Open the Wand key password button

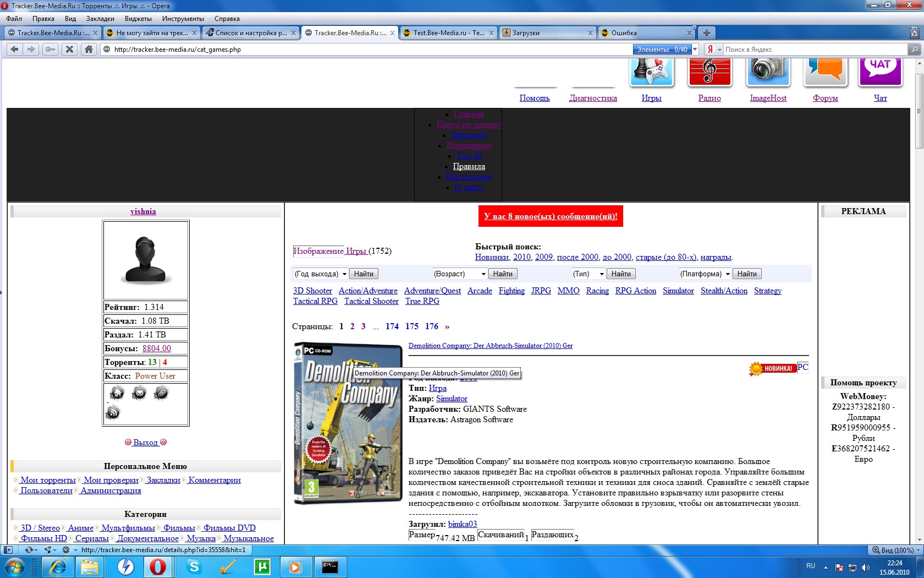click(50, 49)
